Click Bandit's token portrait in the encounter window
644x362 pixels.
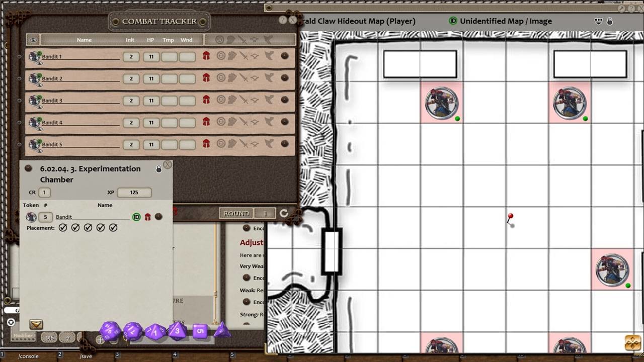[32, 217]
